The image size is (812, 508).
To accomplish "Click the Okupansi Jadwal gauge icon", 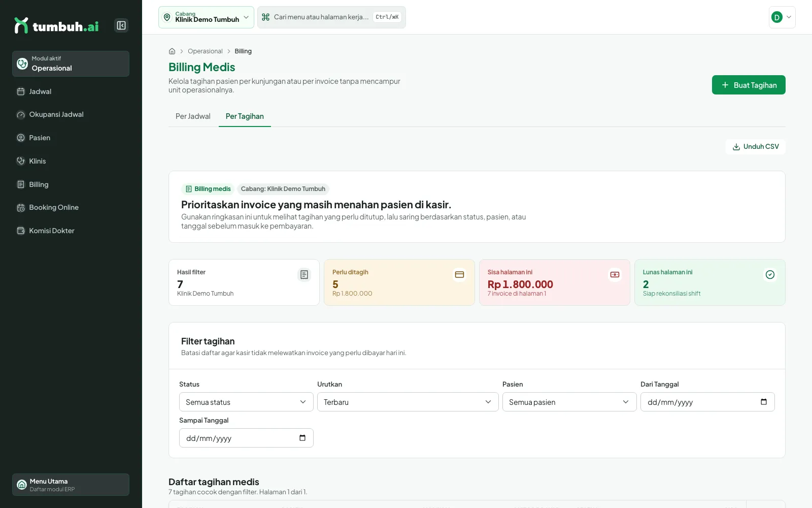I will (21, 114).
